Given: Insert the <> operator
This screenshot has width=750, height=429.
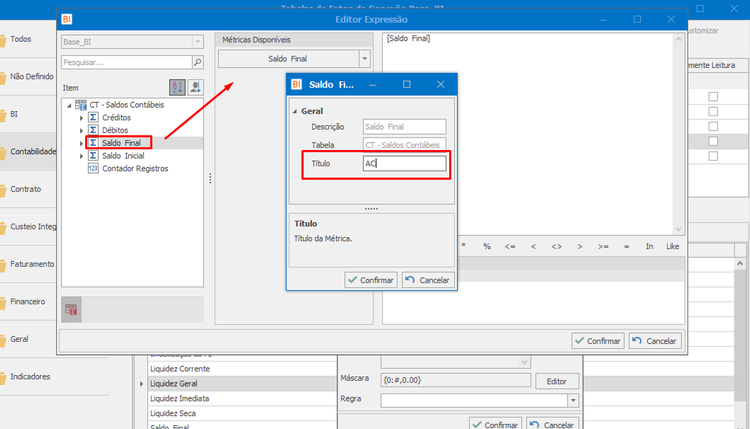Looking at the screenshot, I should coord(556,246).
